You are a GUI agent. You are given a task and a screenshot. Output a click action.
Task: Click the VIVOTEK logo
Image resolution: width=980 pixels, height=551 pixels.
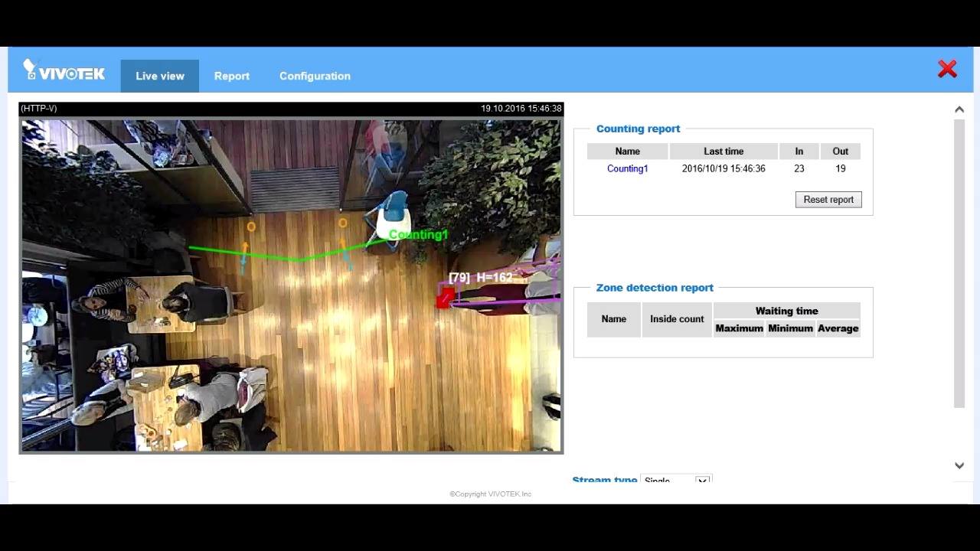(x=64, y=71)
